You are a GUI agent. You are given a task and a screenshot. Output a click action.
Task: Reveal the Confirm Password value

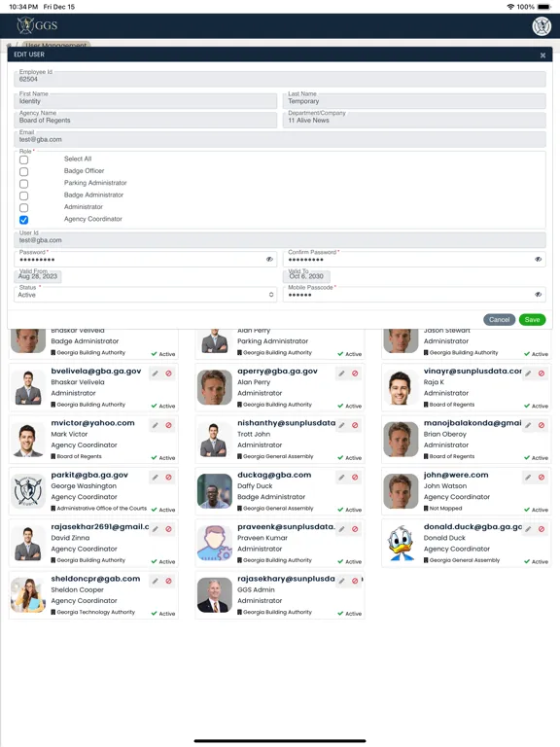[538, 259]
